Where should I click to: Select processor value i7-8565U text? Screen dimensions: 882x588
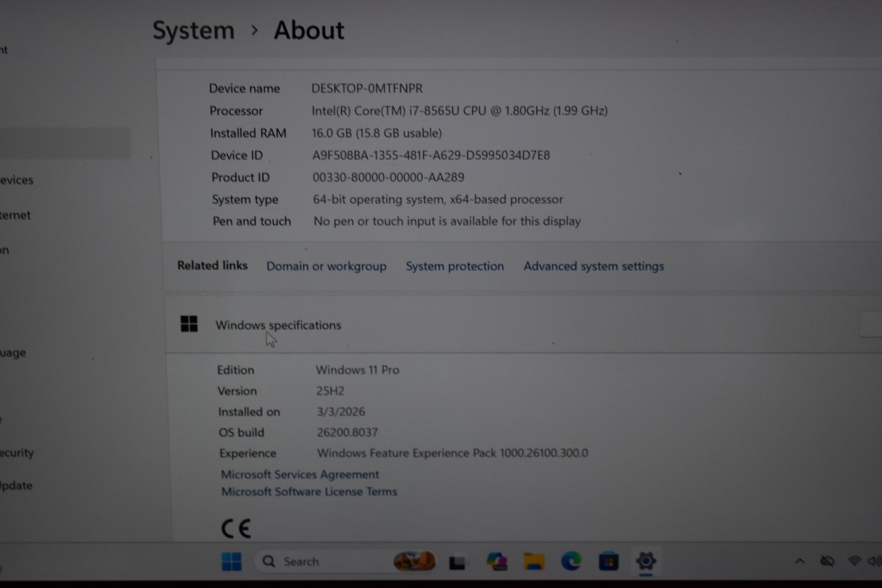point(459,111)
